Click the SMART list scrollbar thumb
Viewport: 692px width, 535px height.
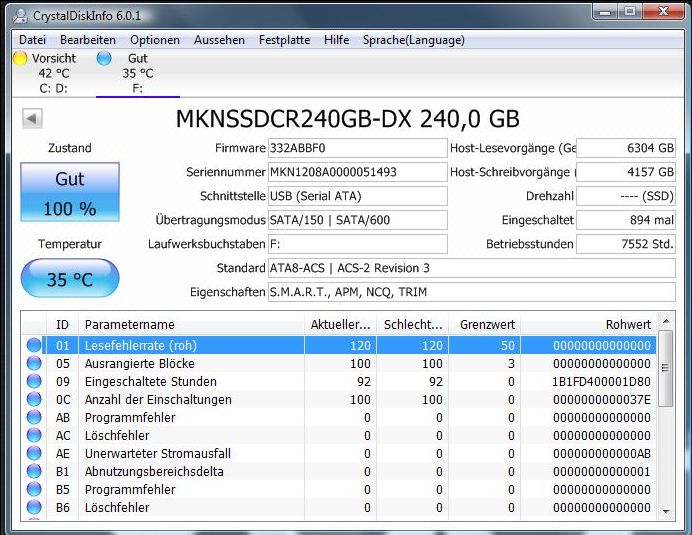(x=666, y=368)
